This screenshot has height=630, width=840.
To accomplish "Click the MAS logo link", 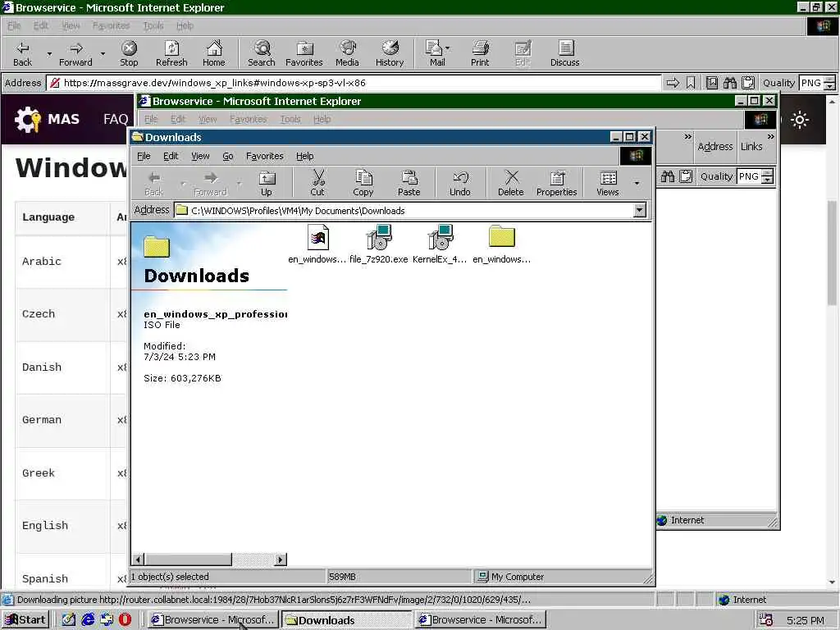I will (x=47, y=119).
